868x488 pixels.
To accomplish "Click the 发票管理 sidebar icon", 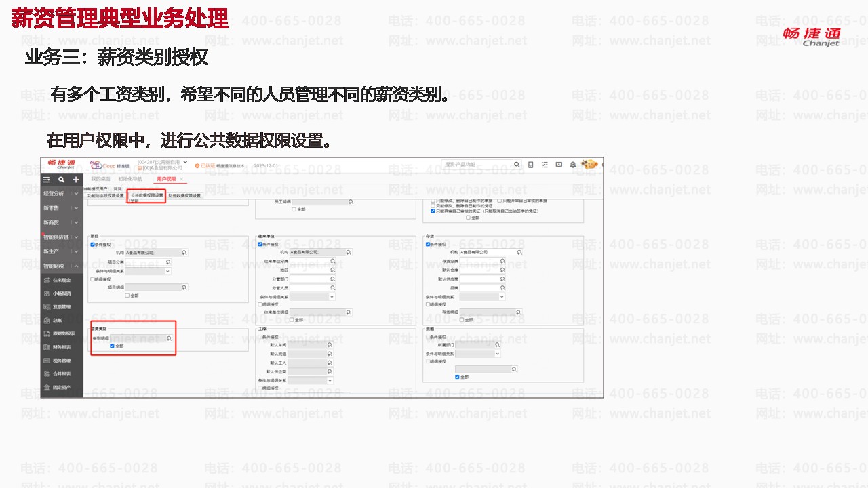I will 47,307.
